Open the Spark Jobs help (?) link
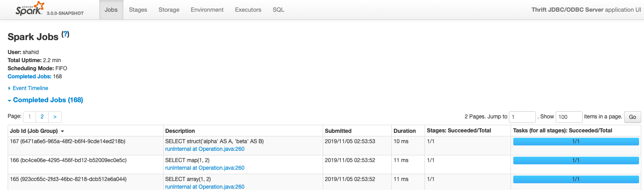Image resolution: width=644 pixels, height=190 pixels. click(x=65, y=34)
